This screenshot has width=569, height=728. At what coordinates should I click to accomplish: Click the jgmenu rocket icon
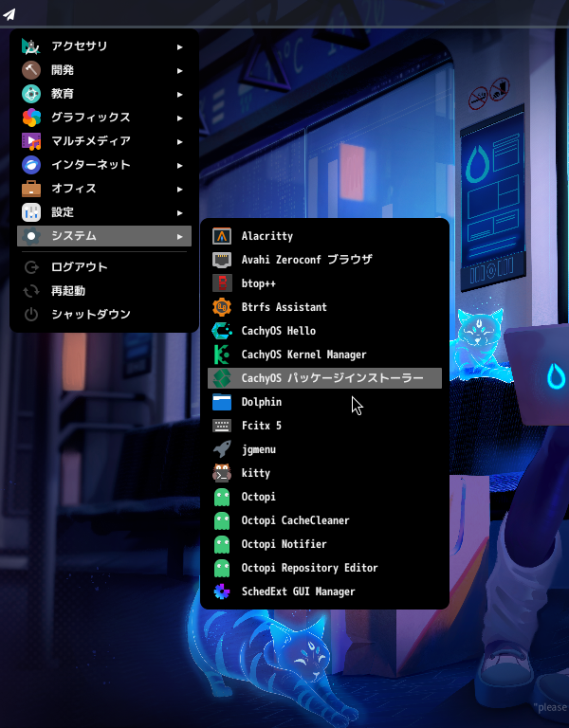pyautogui.click(x=222, y=449)
